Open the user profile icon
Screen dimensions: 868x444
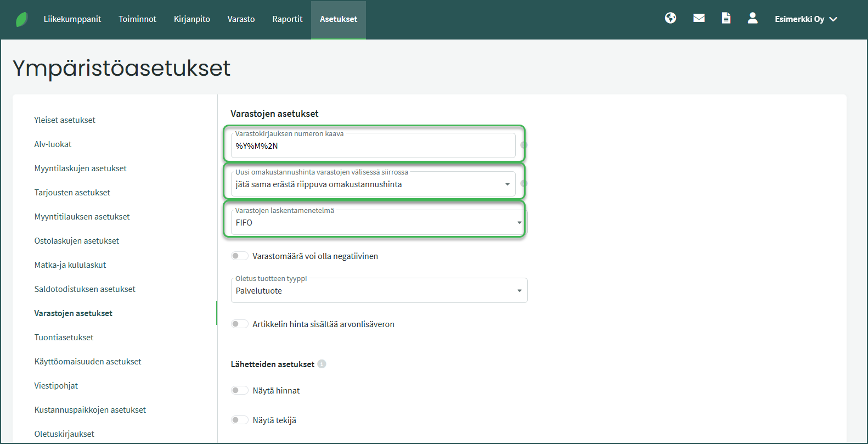pos(753,18)
